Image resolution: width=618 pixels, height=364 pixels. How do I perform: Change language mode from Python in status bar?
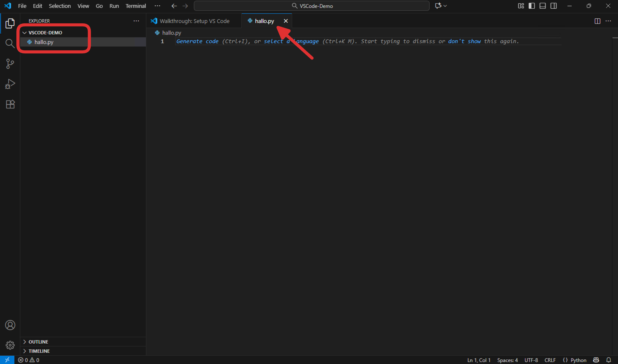(578, 360)
